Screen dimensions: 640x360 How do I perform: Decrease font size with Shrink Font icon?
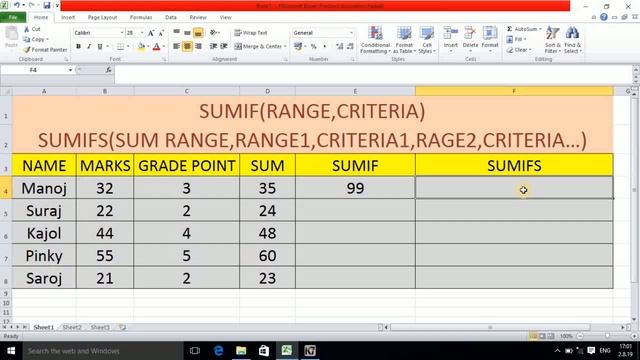(x=161, y=33)
